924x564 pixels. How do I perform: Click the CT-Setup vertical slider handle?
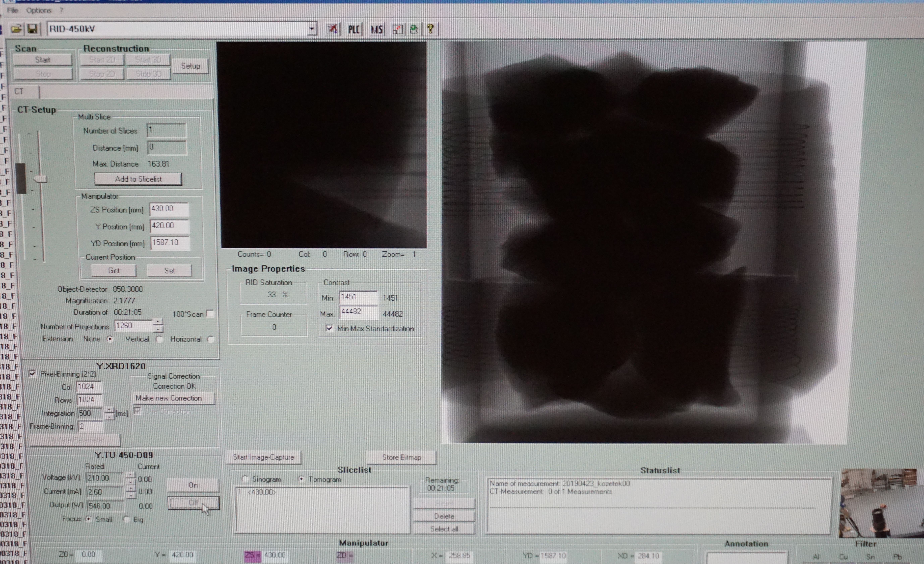(x=41, y=179)
